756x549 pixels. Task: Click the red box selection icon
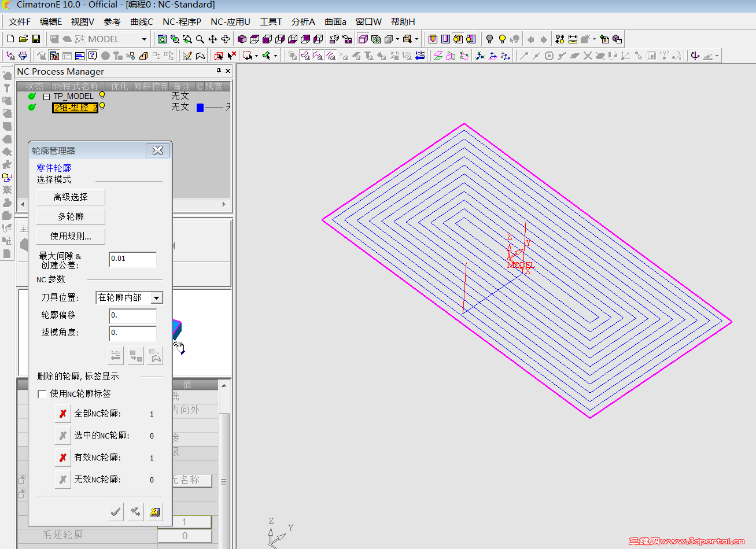tap(219, 56)
